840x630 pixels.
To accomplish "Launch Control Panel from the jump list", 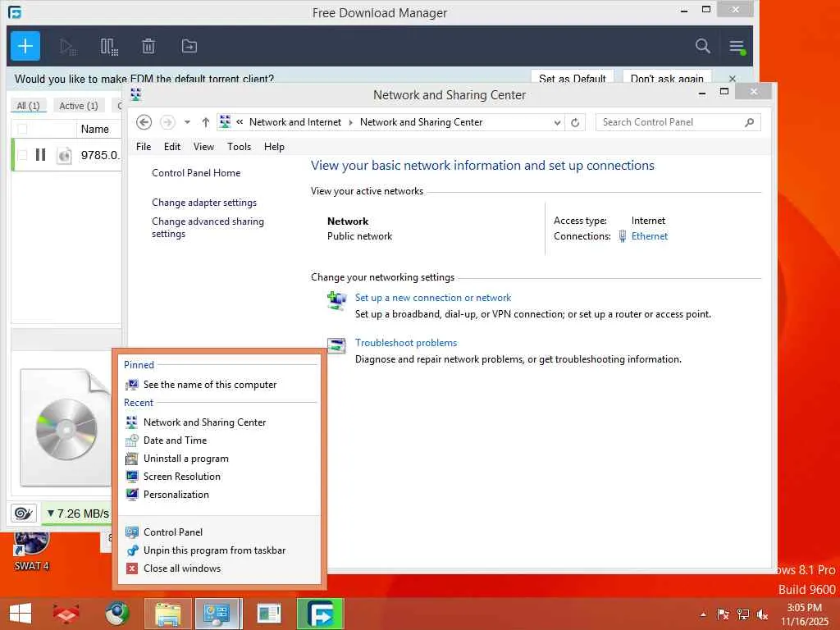I will 219,532.
